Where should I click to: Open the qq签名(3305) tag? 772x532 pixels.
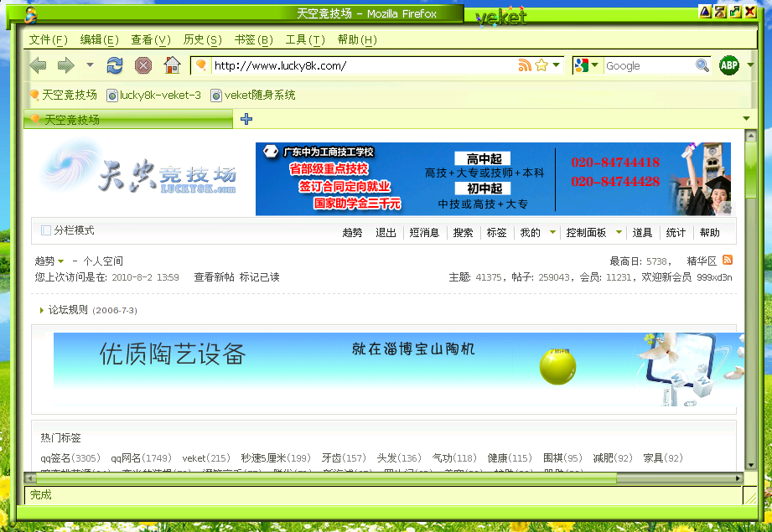[x=70, y=458]
